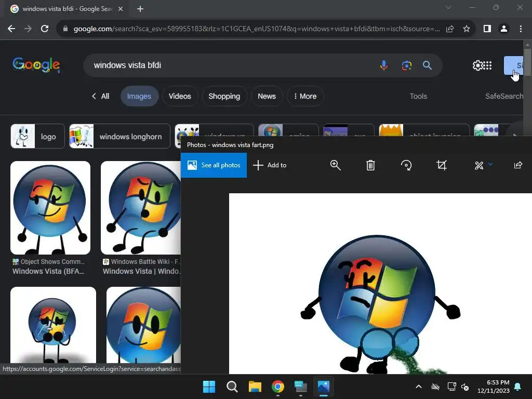The height and width of the screenshot is (399, 532).
Task: Go back with Chrome's back arrow
Action: (x=11, y=29)
